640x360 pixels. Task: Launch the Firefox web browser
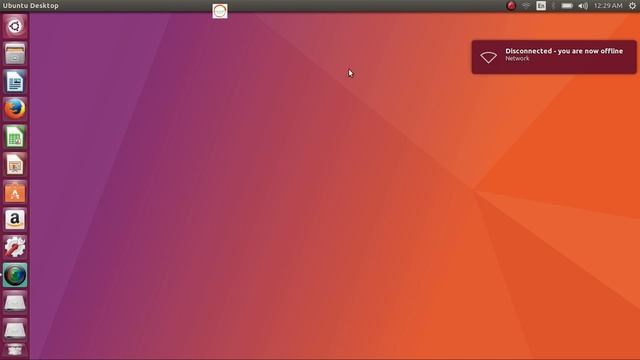pos(15,109)
